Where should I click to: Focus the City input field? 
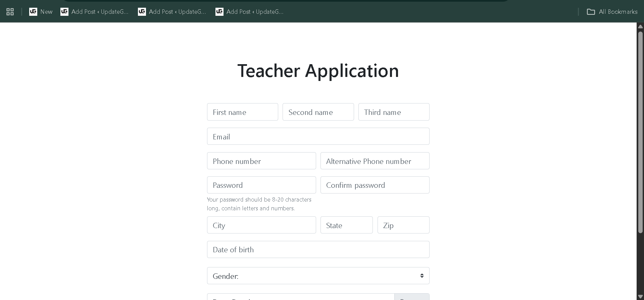click(x=261, y=225)
